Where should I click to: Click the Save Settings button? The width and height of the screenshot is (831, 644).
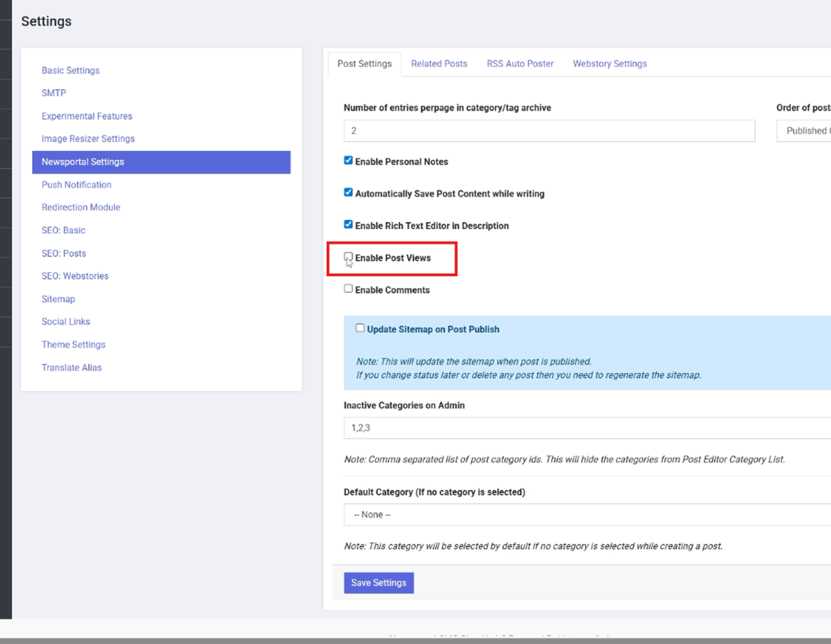[x=379, y=583]
